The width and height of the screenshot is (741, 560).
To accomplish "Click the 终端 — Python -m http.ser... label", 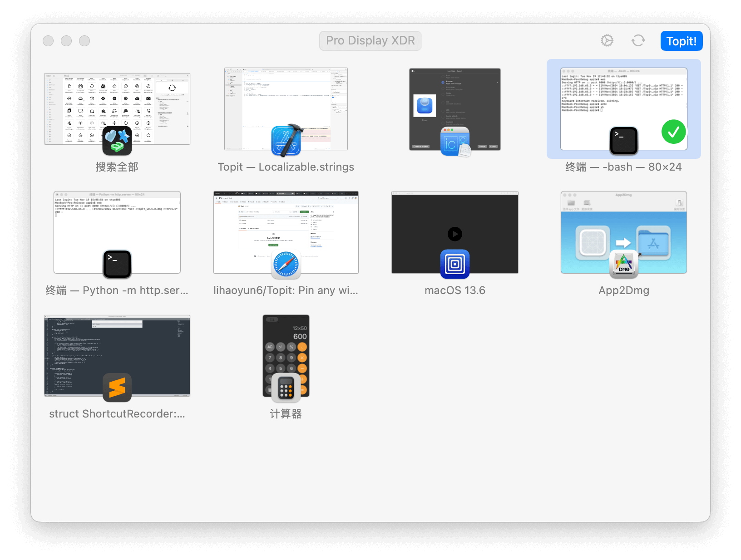I will [117, 290].
